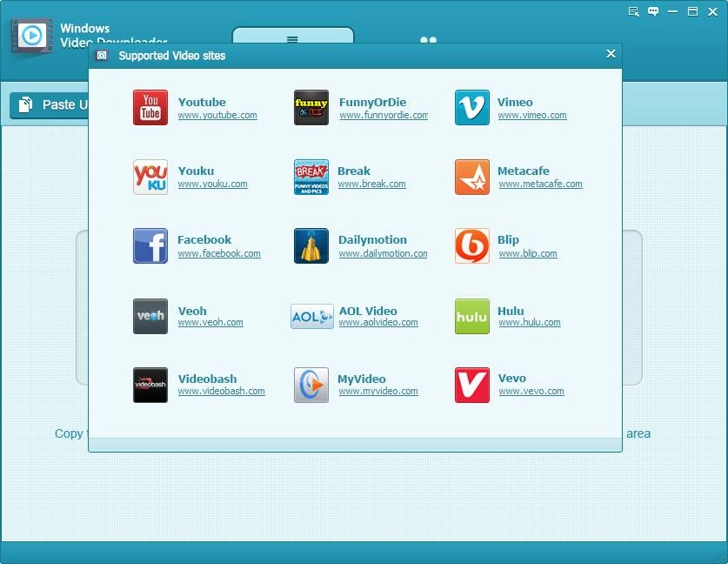Click the Blip logo icon
Viewport: 728px width, 564px height.
click(472, 245)
